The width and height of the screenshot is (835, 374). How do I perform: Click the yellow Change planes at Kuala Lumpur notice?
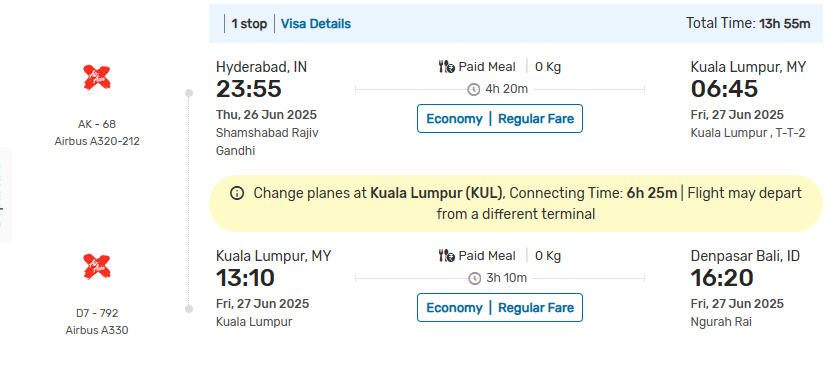pos(516,204)
